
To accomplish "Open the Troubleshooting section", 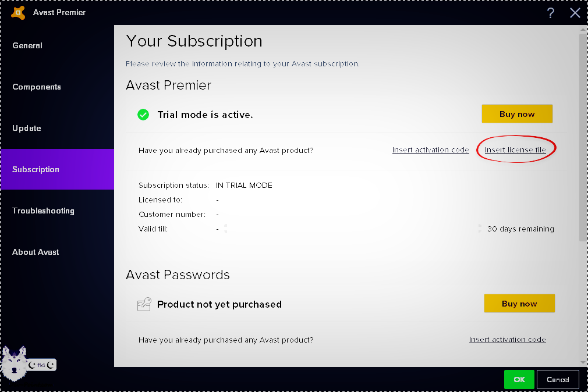I will coord(43,211).
